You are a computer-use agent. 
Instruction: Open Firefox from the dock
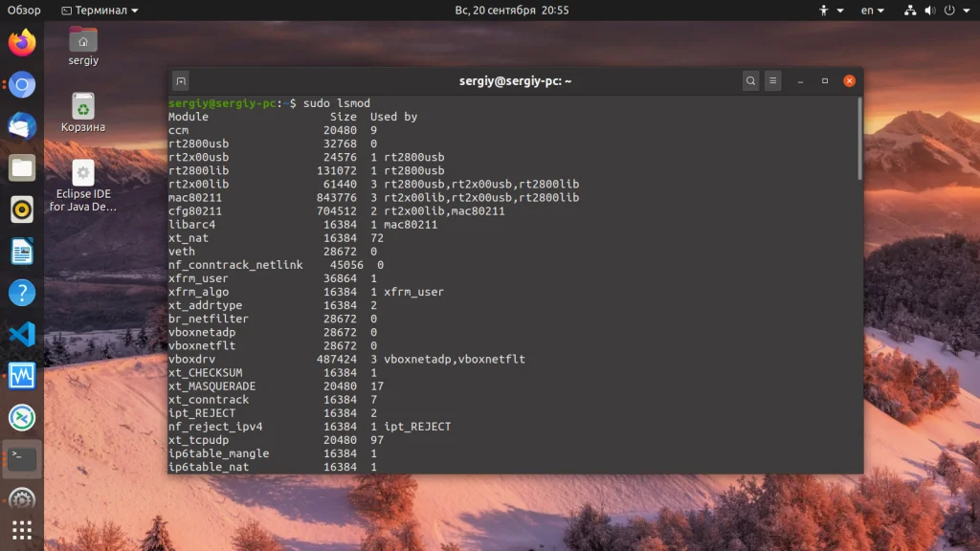coord(22,42)
